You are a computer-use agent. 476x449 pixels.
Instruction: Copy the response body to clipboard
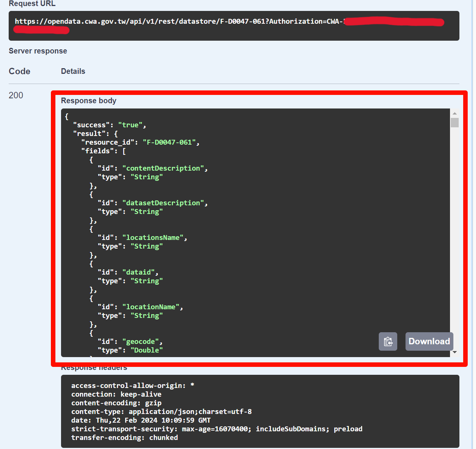click(388, 342)
